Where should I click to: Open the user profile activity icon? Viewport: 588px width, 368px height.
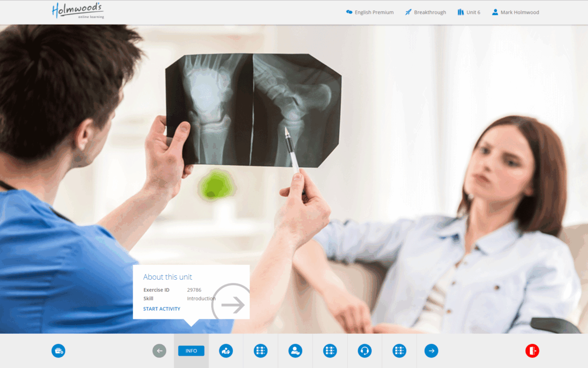click(x=295, y=351)
